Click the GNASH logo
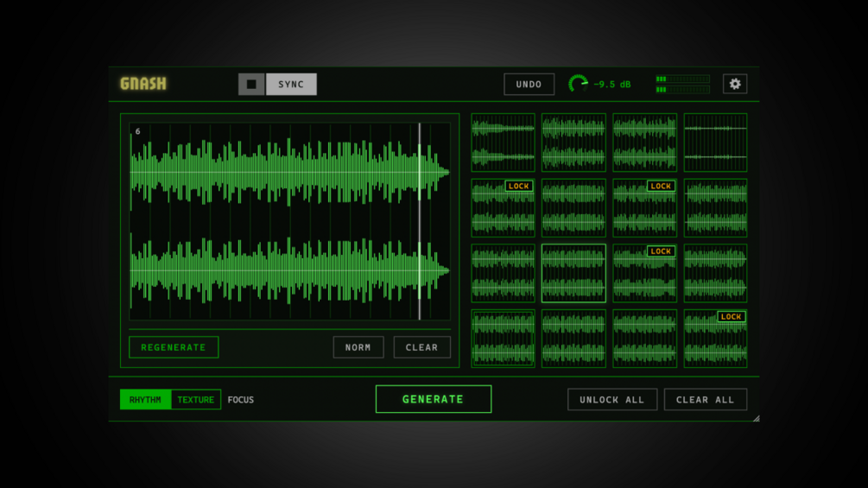 (x=143, y=84)
